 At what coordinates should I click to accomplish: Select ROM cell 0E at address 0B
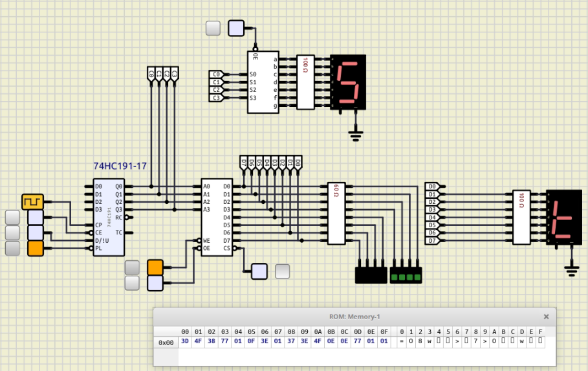[x=331, y=341]
